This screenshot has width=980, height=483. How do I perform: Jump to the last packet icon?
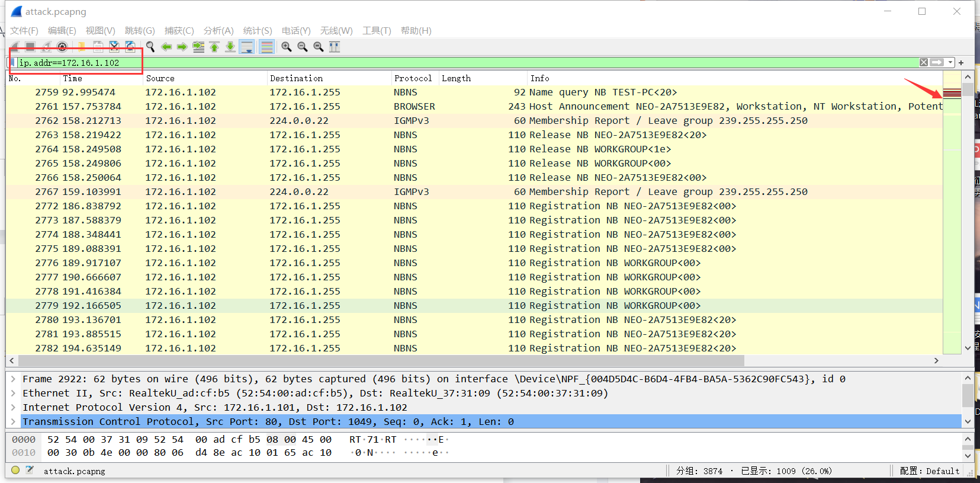(x=230, y=47)
